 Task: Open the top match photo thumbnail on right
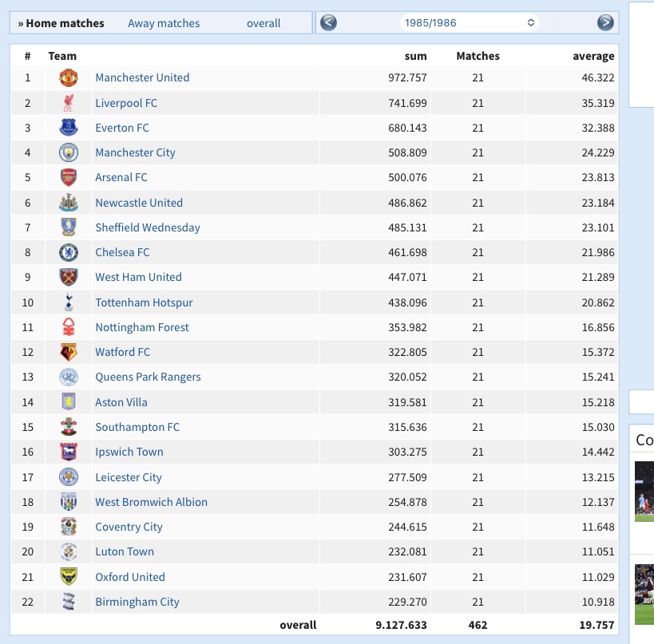[644, 491]
